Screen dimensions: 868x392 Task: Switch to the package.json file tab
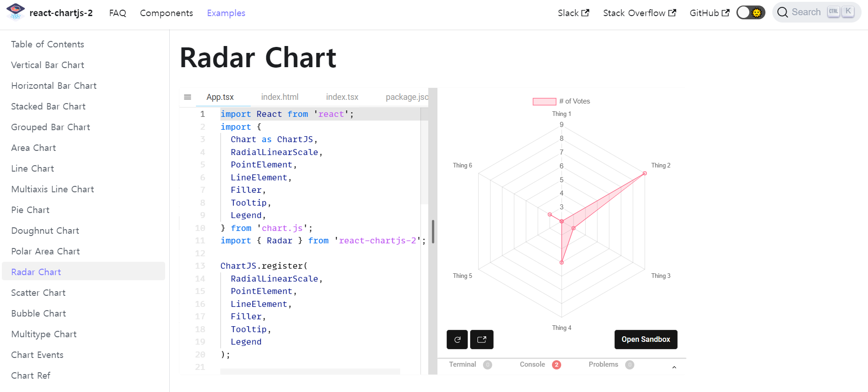407,97
